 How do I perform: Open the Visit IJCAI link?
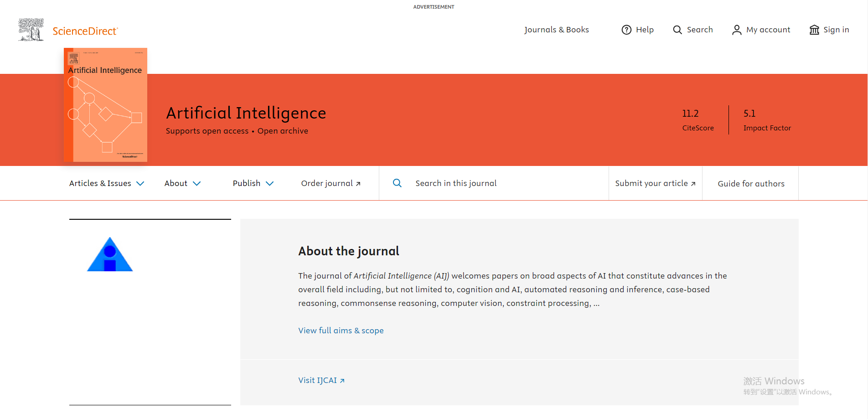tap(321, 380)
